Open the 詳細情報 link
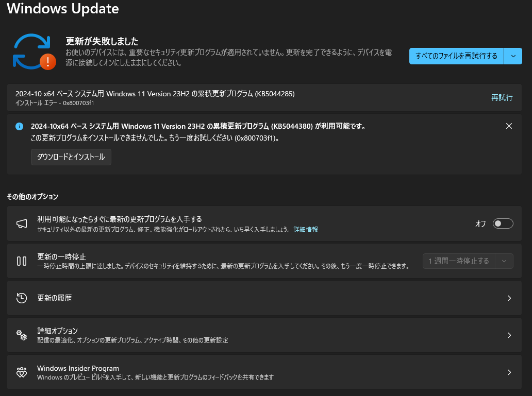This screenshot has width=532, height=396. click(306, 230)
